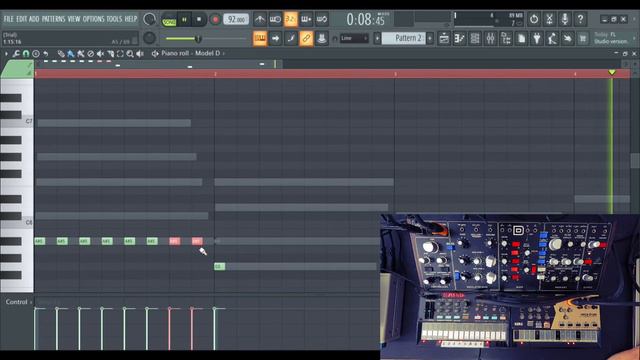Open the Playlist view icon
This screenshot has width=640, height=360.
click(x=444, y=38)
